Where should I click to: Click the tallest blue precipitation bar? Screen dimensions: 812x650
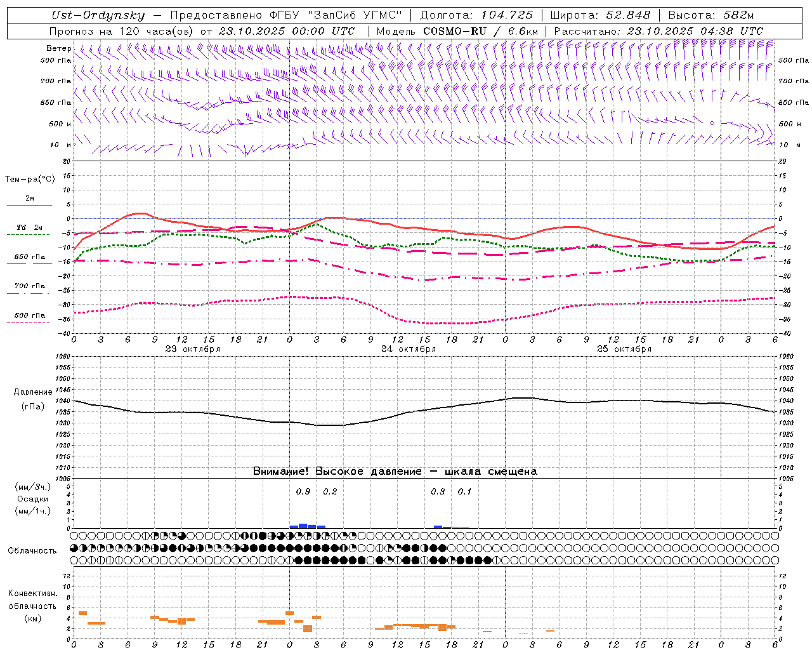303,526
